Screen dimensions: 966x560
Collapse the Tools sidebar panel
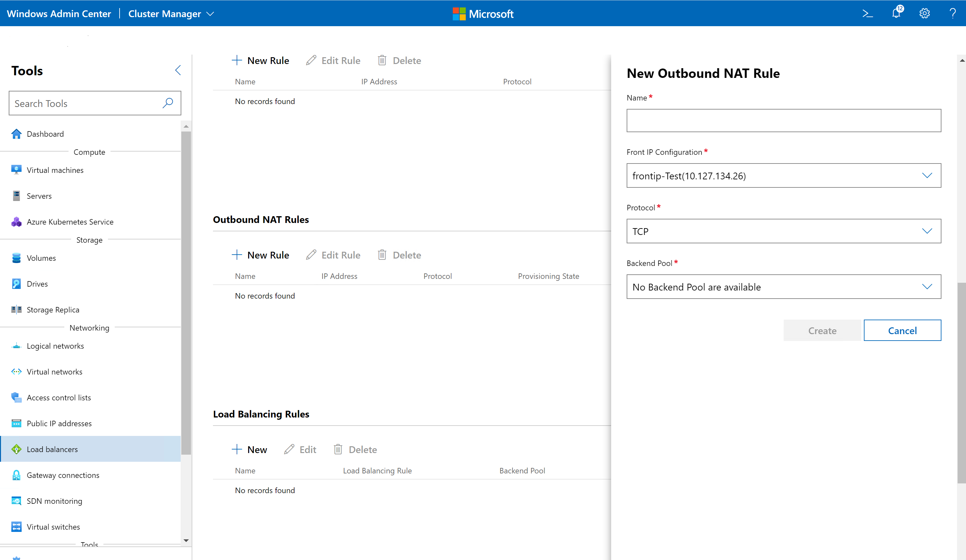click(178, 70)
